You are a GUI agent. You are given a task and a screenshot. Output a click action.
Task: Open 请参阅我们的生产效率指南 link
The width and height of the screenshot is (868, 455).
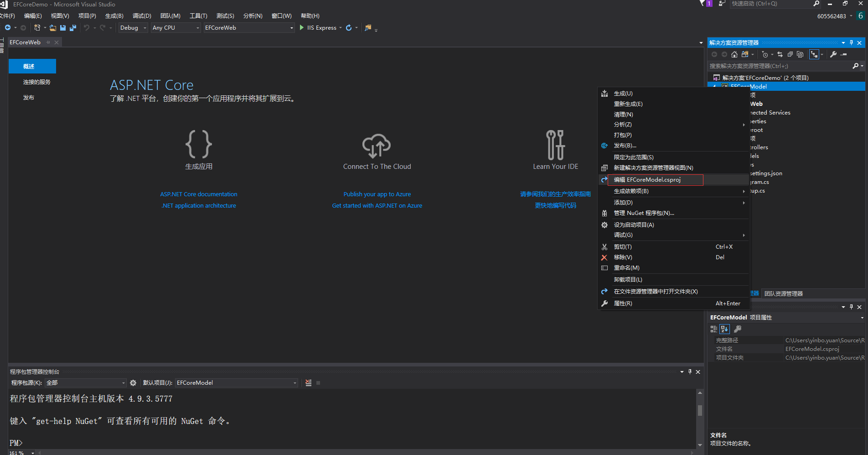tap(556, 194)
